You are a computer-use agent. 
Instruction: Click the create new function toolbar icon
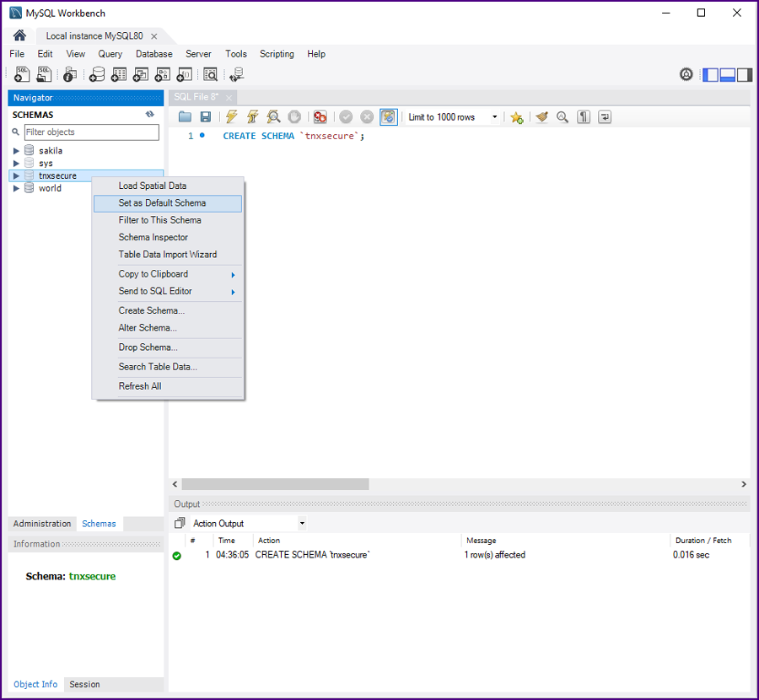[185, 74]
